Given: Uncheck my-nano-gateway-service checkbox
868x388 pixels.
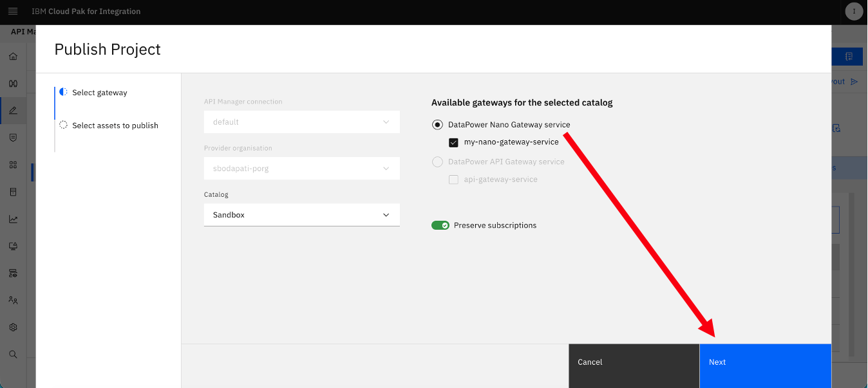Looking at the screenshot, I should coord(453,142).
